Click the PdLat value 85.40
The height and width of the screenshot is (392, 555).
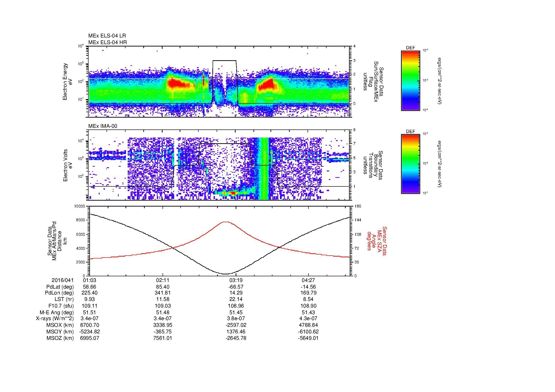pyautogui.click(x=163, y=287)
